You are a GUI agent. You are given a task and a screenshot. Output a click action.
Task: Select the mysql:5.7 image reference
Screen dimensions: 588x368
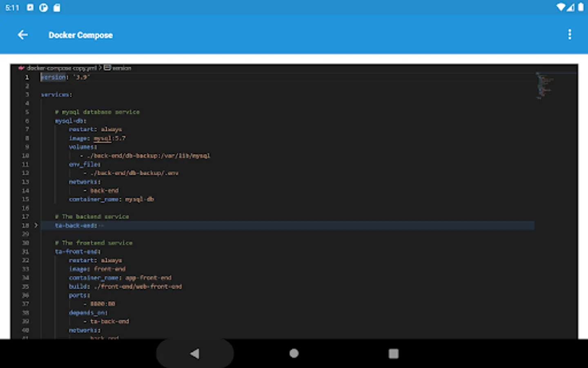click(109, 138)
